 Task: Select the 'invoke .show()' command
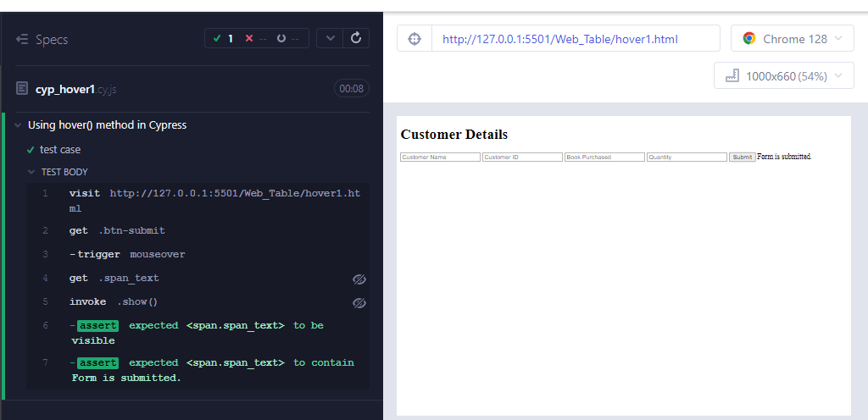pos(198,302)
